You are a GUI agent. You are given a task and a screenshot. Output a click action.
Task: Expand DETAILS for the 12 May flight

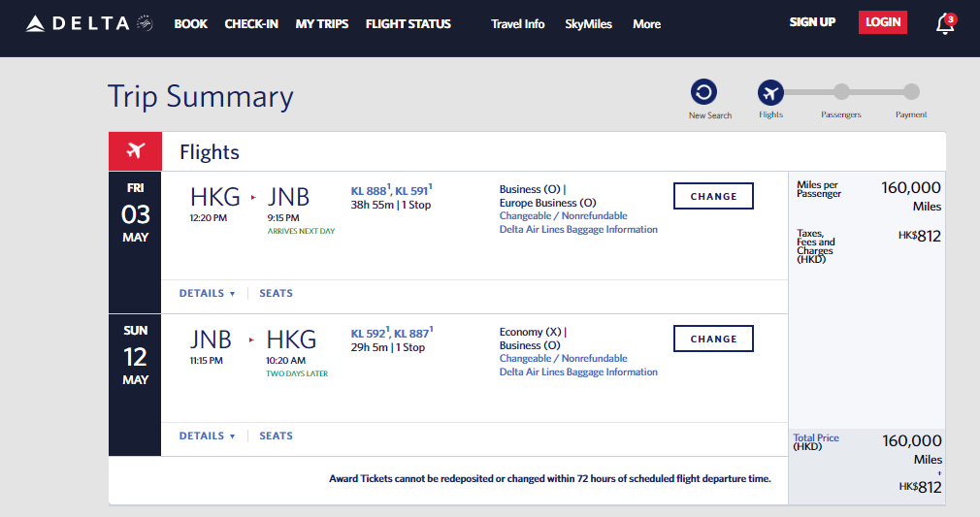click(207, 436)
